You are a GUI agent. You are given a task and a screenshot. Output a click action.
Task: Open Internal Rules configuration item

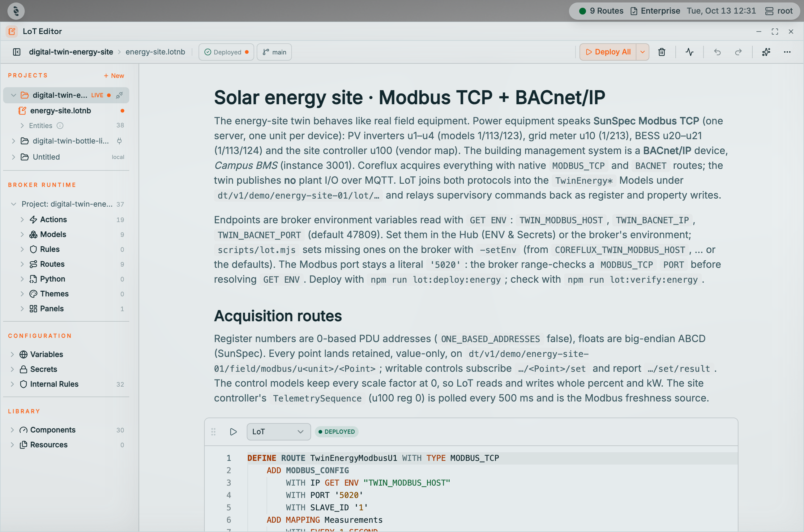point(66,384)
